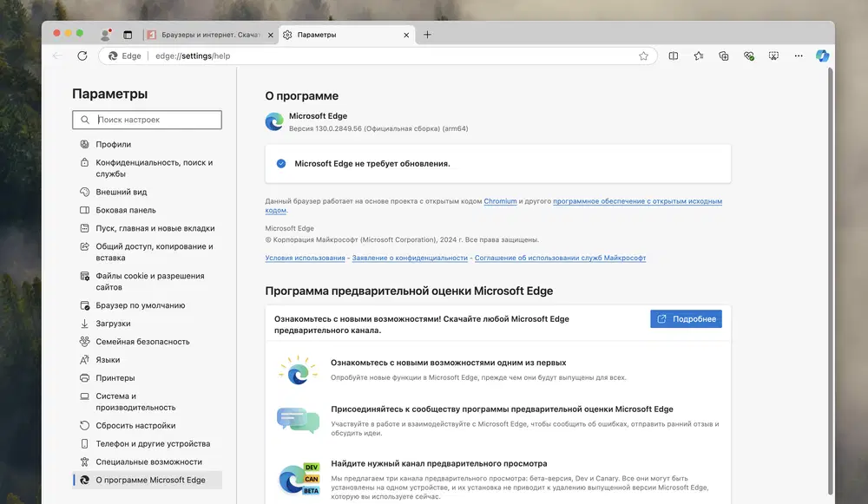This screenshot has width=868, height=504.
Task: Close the Браузеры и интернет tab
Action: [270, 35]
